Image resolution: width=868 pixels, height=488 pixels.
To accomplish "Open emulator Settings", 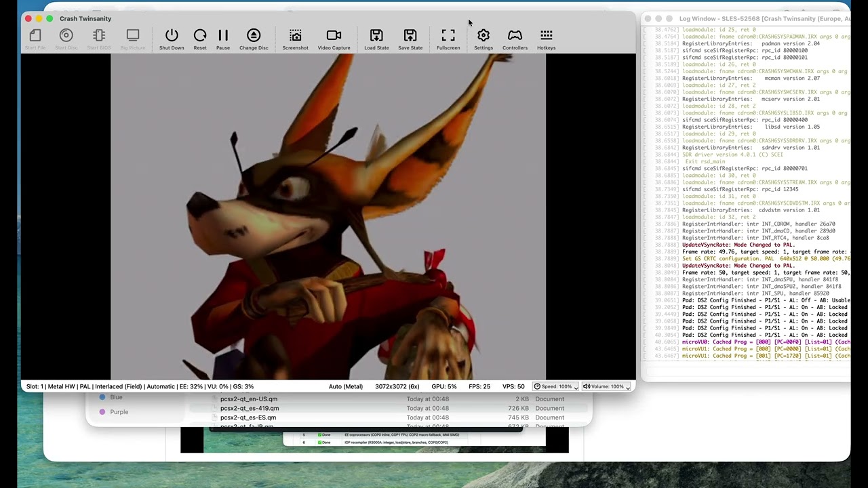I will point(484,39).
